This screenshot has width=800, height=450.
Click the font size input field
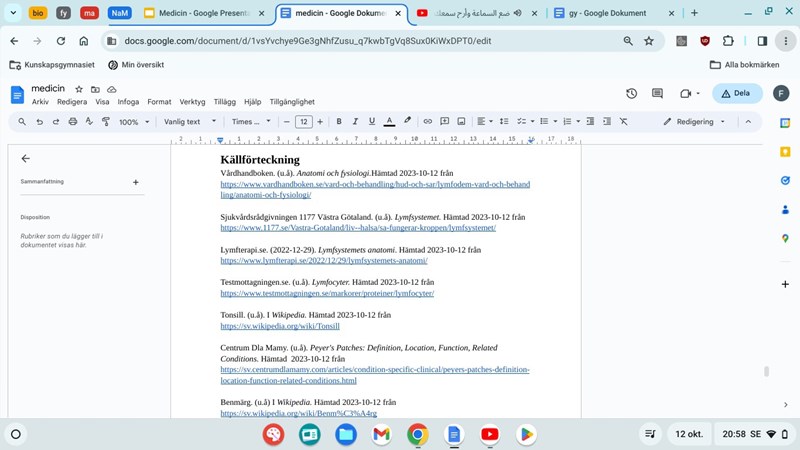303,121
